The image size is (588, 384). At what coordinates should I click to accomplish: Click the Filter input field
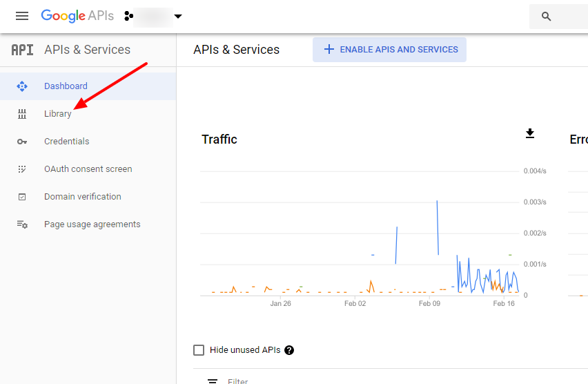tap(345, 381)
